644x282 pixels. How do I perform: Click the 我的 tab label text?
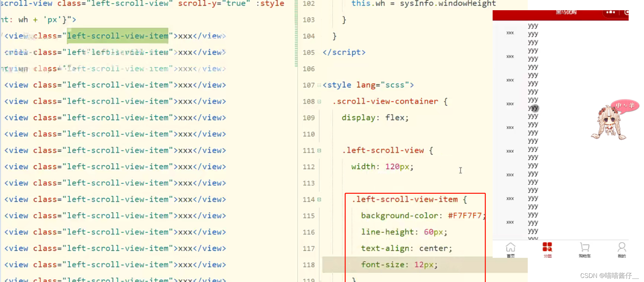point(622,256)
